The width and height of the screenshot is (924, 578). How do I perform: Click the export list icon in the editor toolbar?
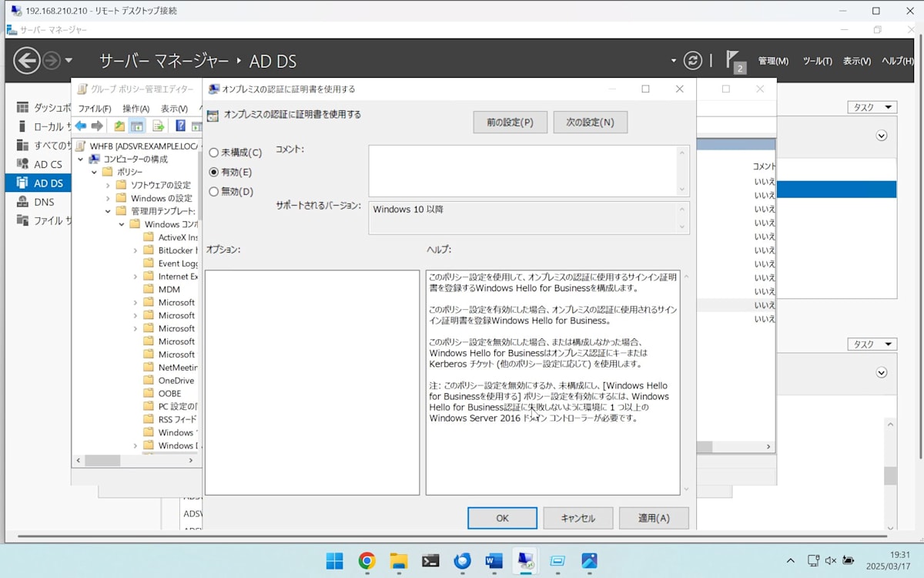157,125
